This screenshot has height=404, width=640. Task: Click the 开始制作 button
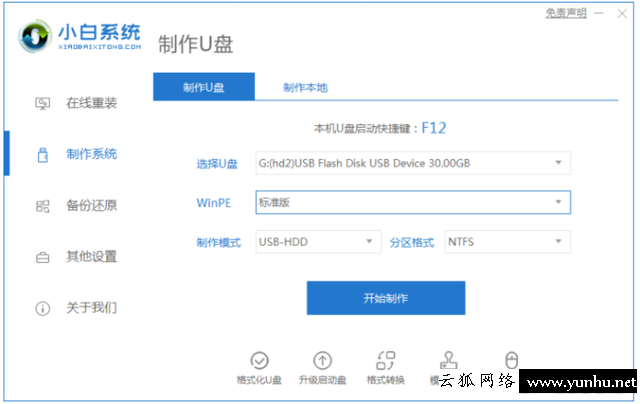tap(386, 298)
